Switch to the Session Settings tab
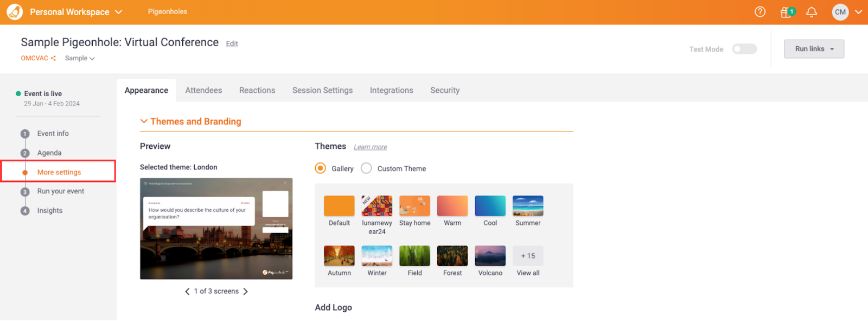Viewport: 868px width, 321px height. (x=322, y=90)
